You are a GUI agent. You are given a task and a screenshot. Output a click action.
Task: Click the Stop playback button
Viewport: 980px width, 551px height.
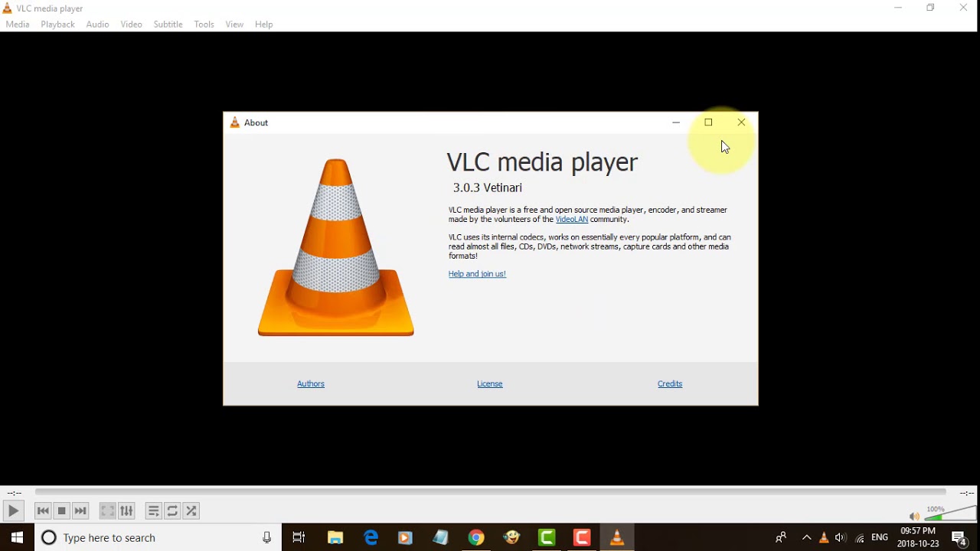point(62,511)
